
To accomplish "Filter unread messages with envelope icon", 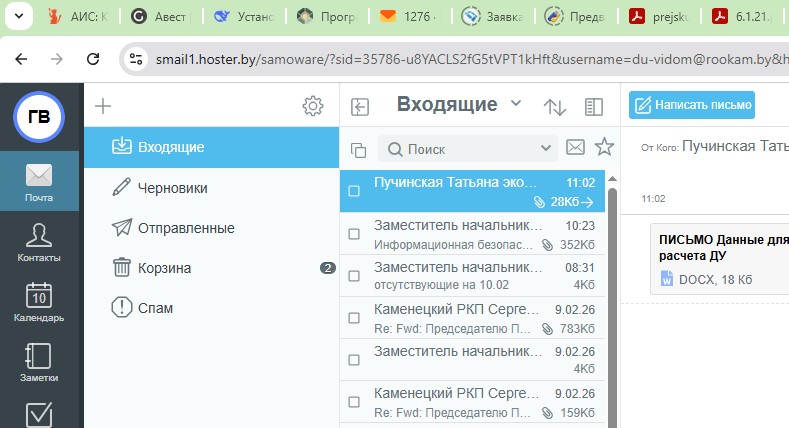I will point(575,148).
